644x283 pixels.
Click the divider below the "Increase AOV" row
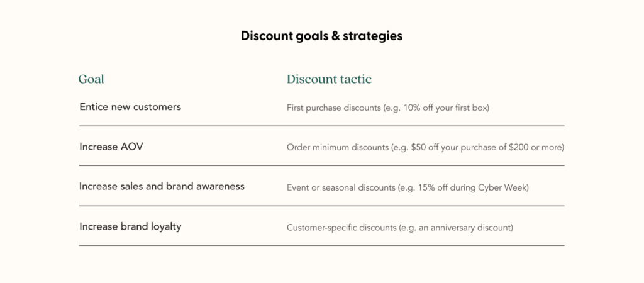(x=321, y=165)
